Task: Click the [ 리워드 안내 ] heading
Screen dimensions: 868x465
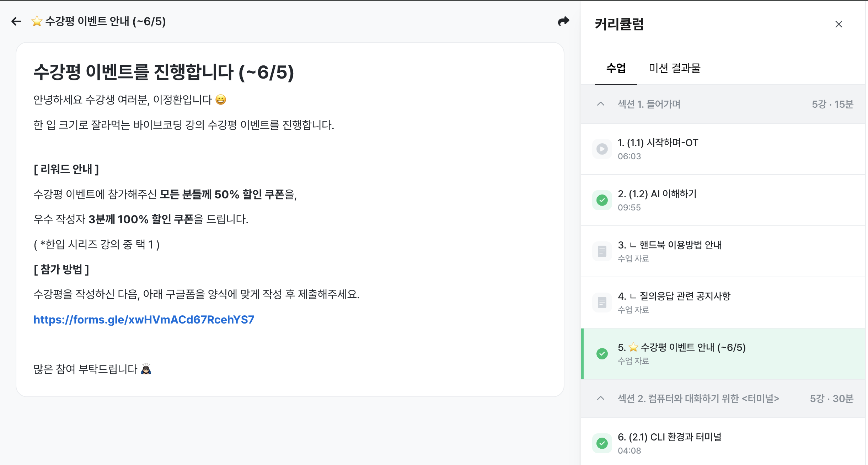Action: click(x=66, y=169)
